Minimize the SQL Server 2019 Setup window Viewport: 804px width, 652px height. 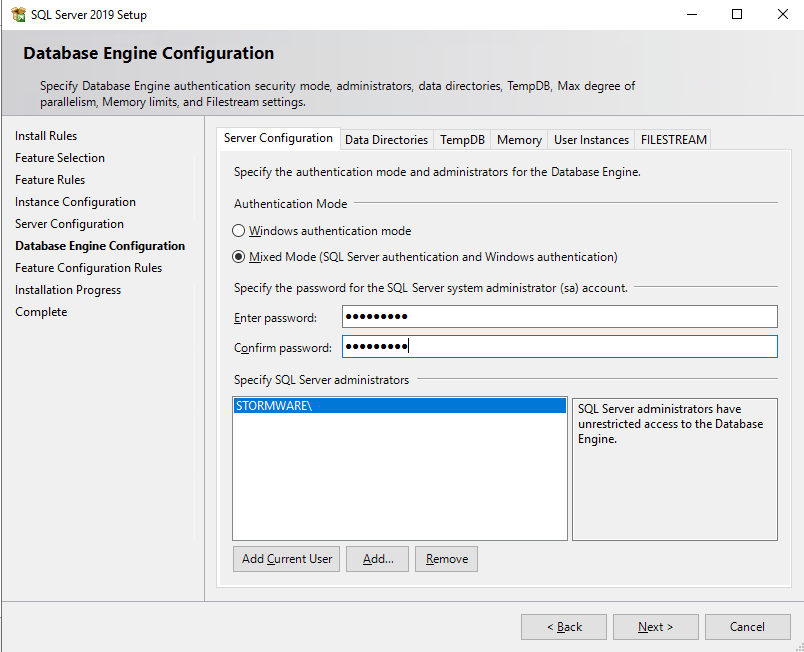tap(692, 14)
